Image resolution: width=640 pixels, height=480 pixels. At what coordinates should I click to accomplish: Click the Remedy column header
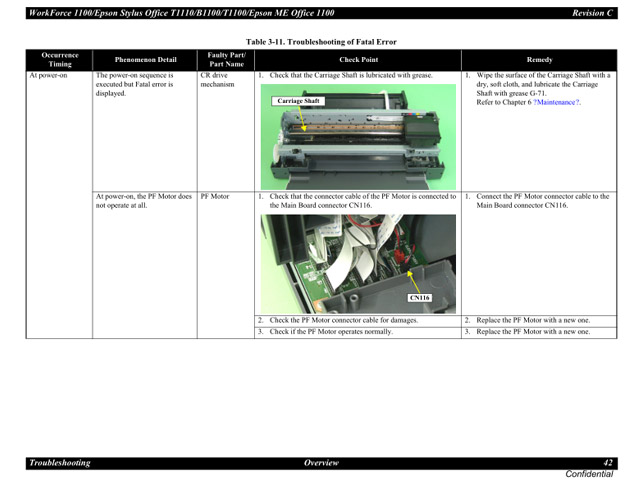[x=538, y=59]
